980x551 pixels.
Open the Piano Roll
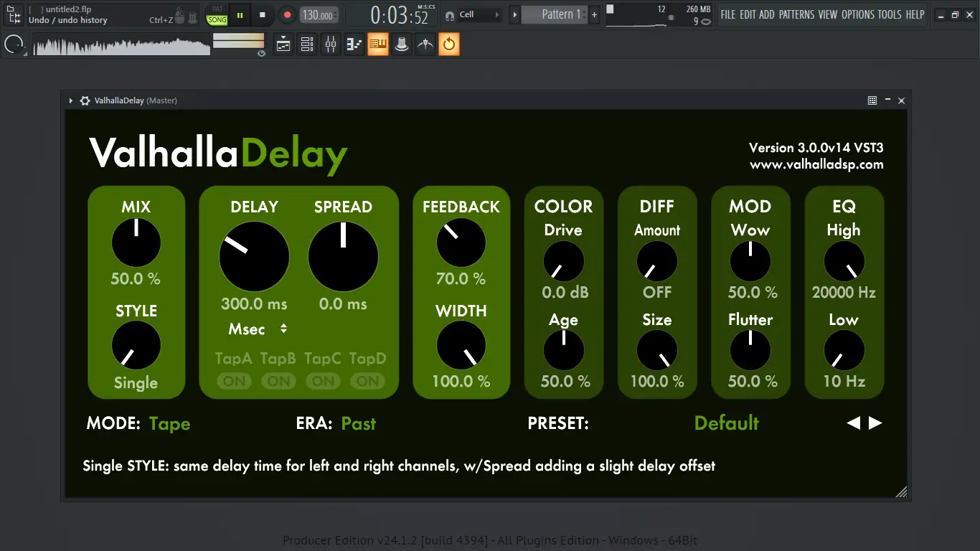[354, 44]
